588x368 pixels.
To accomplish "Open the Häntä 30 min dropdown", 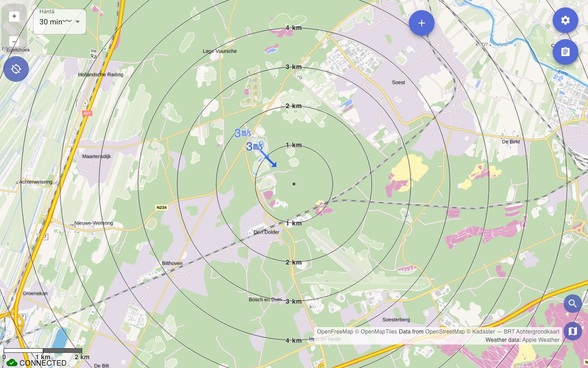I will [60, 22].
